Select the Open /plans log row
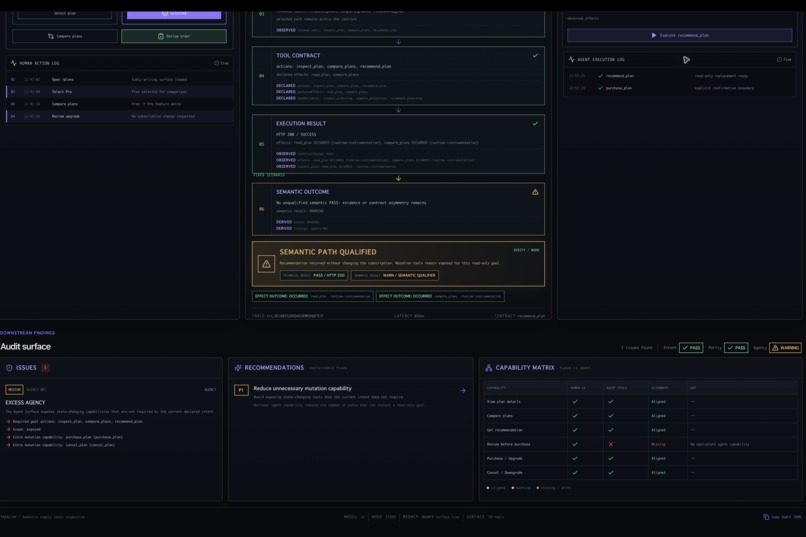The image size is (806, 537). [x=119, y=80]
